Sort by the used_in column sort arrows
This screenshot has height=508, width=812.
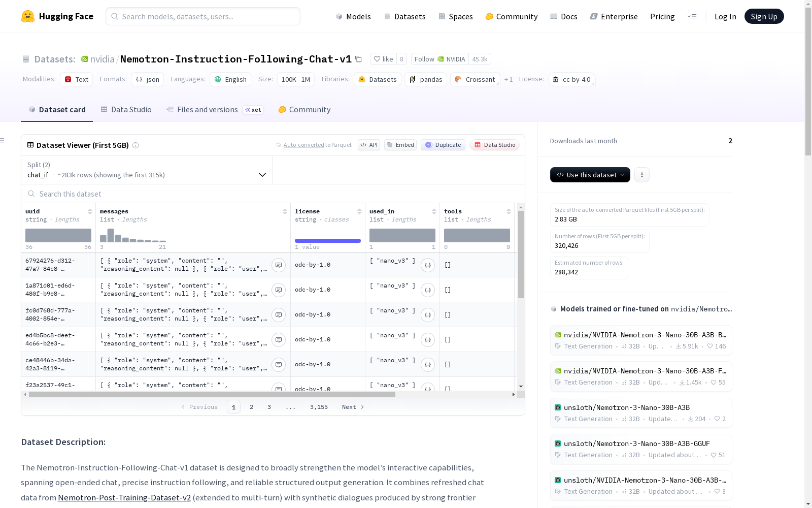(434, 211)
